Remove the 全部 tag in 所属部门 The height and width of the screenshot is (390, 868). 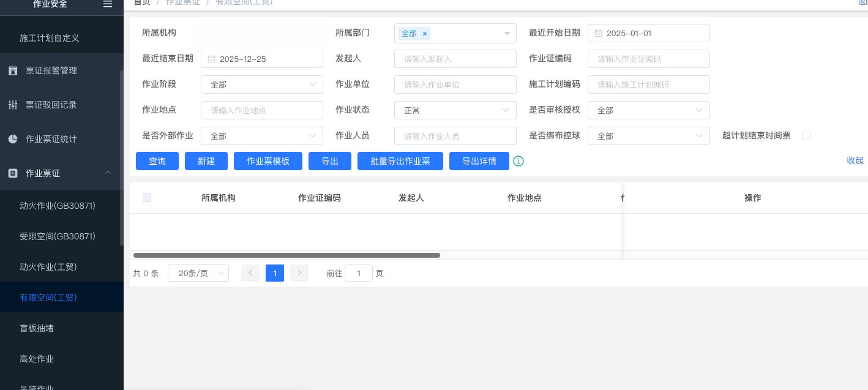tap(425, 34)
